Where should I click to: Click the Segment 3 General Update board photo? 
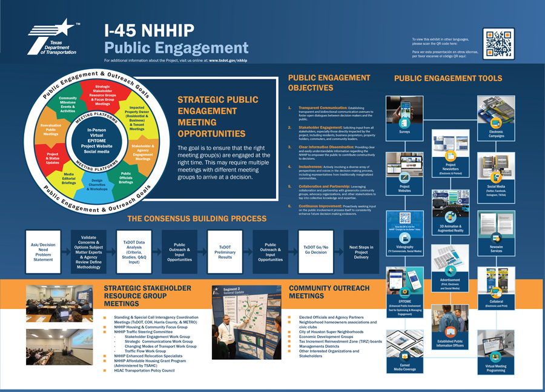(246, 322)
